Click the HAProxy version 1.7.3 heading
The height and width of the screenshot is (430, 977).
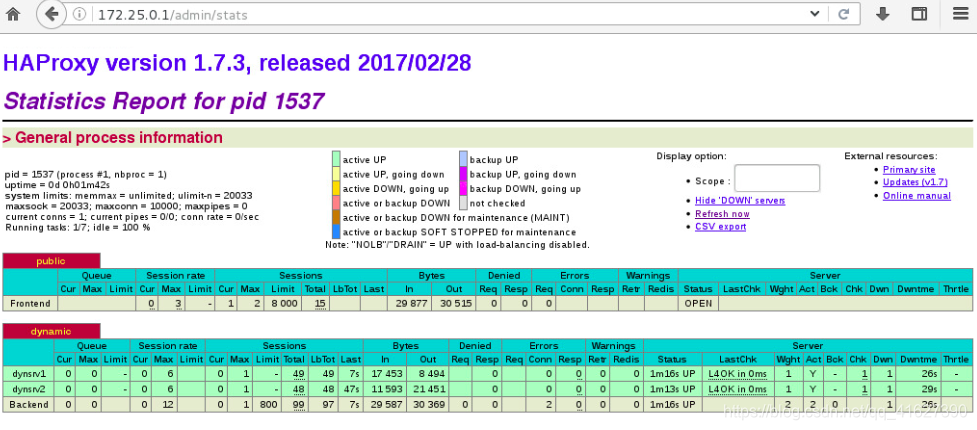(237, 64)
